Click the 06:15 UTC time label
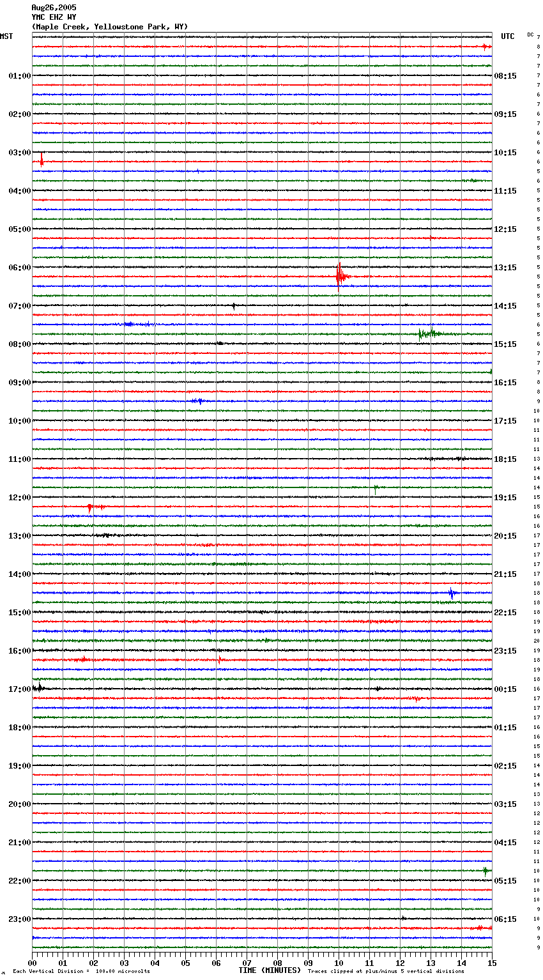This screenshot has height=980, width=543. [505, 919]
